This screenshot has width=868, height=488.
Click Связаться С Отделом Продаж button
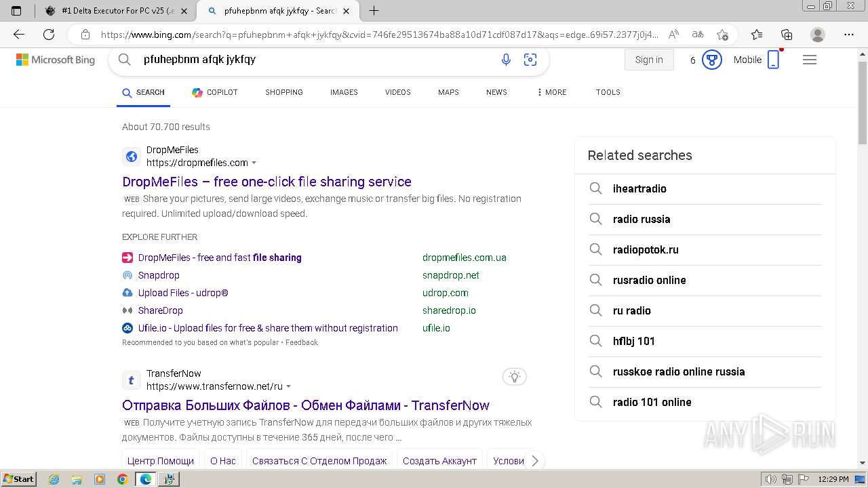click(319, 461)
